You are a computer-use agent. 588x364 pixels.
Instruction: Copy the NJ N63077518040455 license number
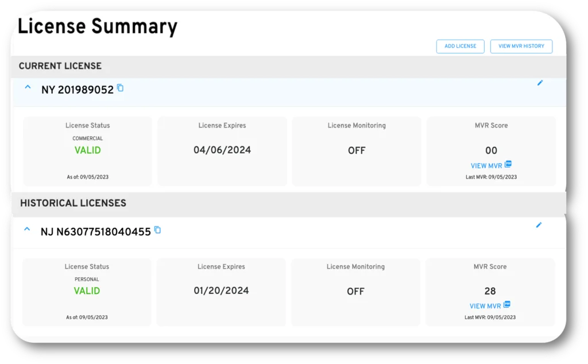coord(158,230)
